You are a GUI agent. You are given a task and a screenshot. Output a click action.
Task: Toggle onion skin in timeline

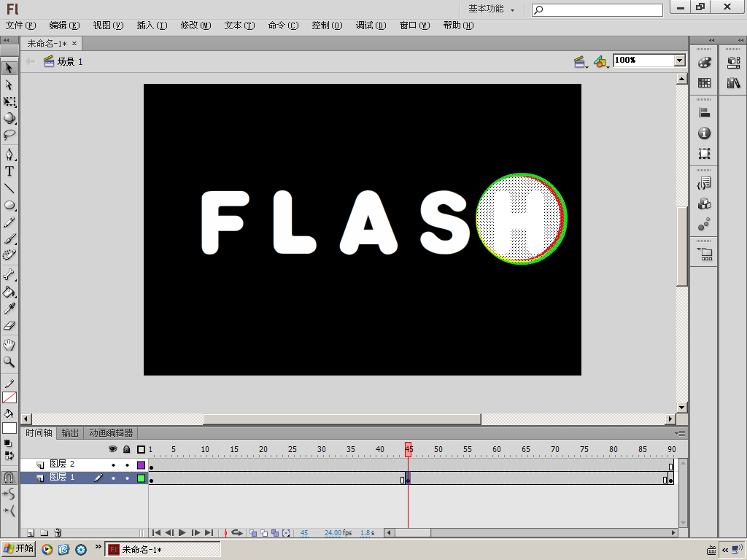253,533
